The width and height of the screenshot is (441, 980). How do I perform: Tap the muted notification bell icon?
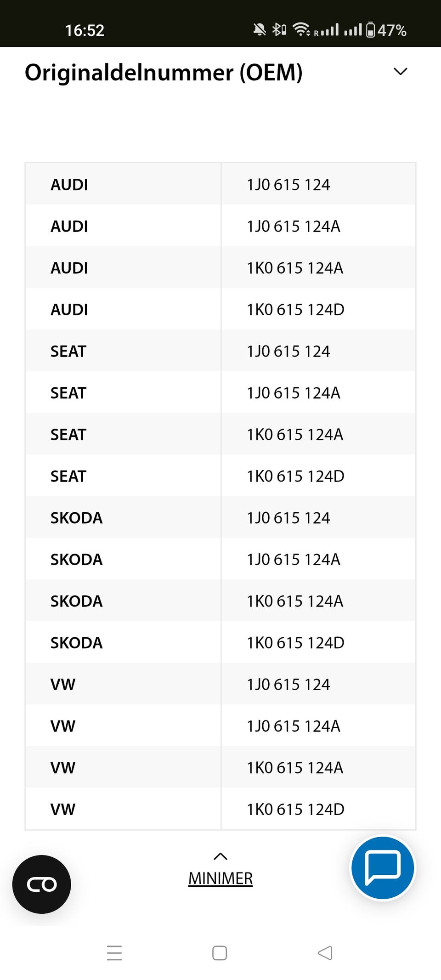(260, 30)
